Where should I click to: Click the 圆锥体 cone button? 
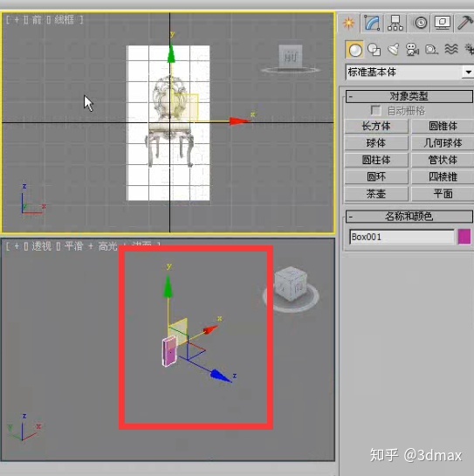pyautogui.click(x=443, y=126)
